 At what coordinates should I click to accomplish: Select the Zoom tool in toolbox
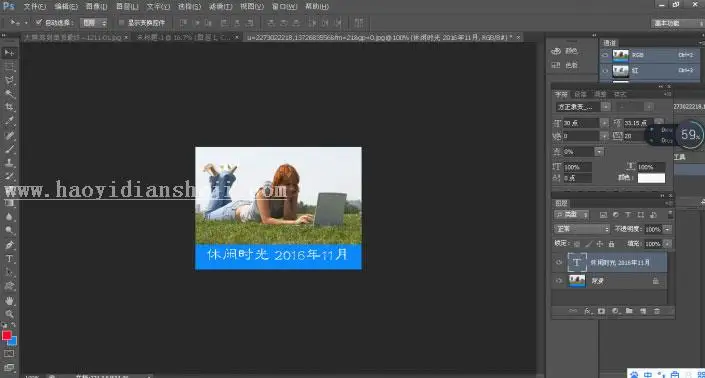pos(9,314)
